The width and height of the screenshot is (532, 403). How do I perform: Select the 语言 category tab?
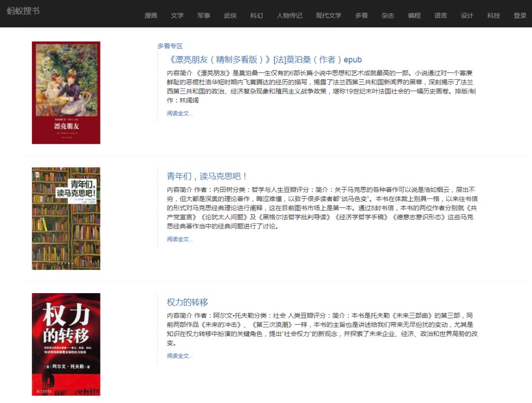(440, 15)
